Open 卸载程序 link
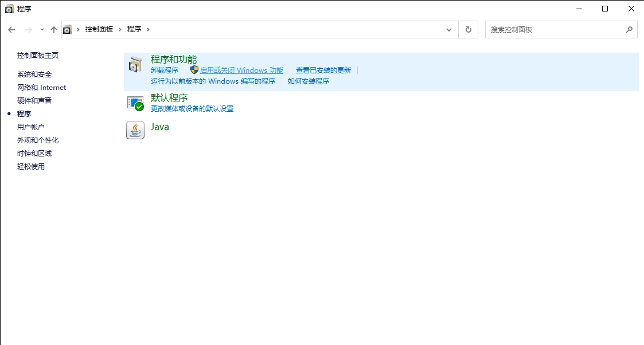This screenshot has width=644, height=345. point(165,70)
